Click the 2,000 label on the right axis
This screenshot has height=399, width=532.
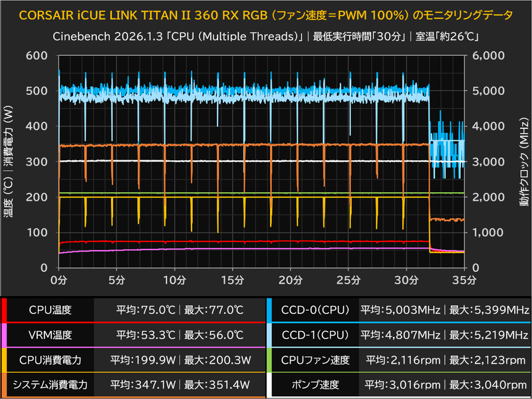(489, 197)
